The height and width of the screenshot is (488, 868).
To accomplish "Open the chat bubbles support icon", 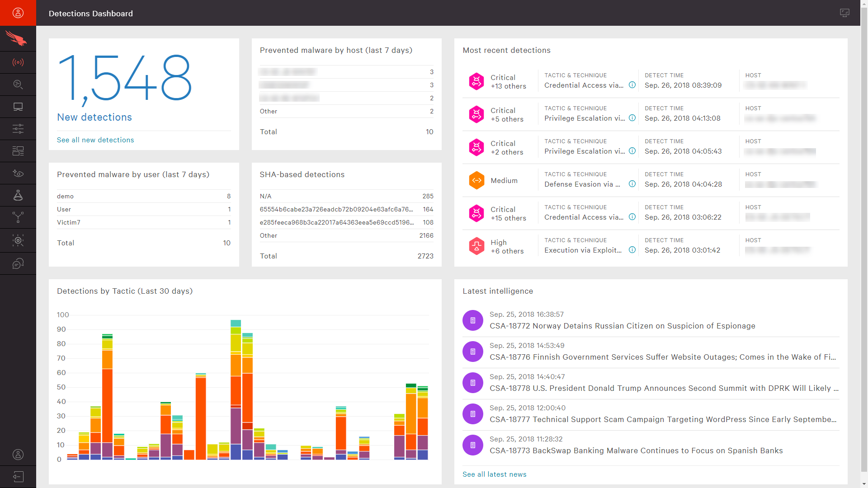I will pyautogui.click(x=18, y=263).
